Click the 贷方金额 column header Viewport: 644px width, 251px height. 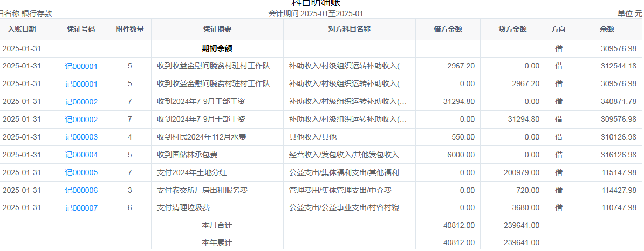[x=512, y=29]
